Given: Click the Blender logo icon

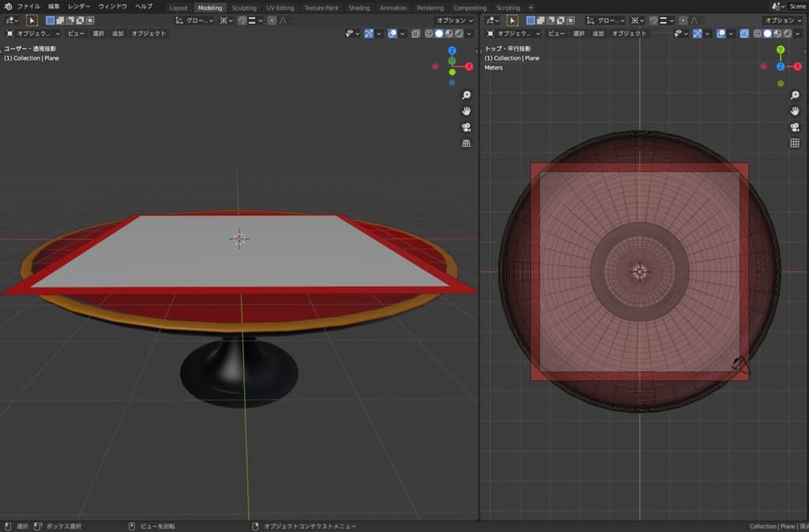Looking at the screenshot, I should [x=6, y=6].
